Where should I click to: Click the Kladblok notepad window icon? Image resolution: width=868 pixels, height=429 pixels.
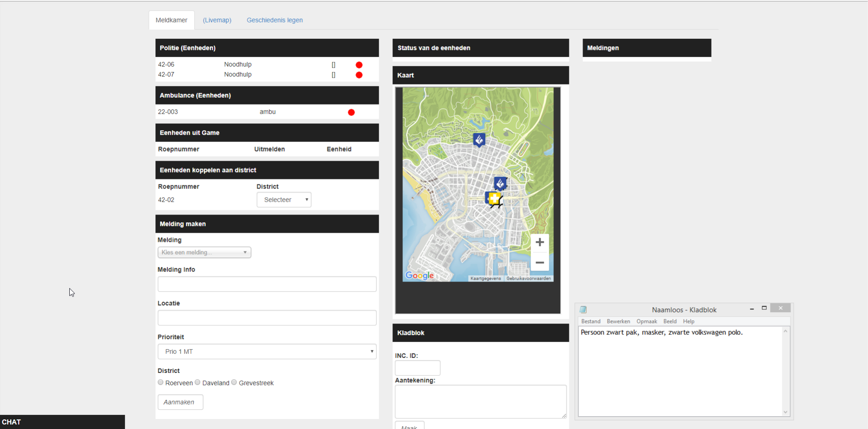click(583, 310)
